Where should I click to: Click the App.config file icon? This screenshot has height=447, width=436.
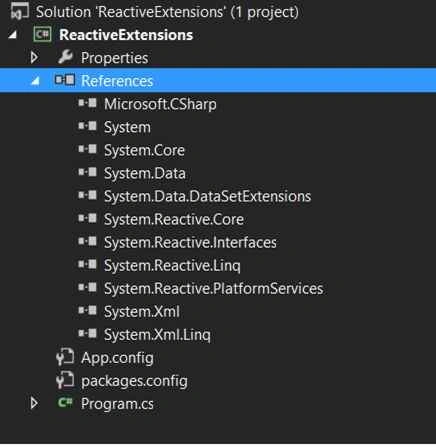(x=65, y=357)
